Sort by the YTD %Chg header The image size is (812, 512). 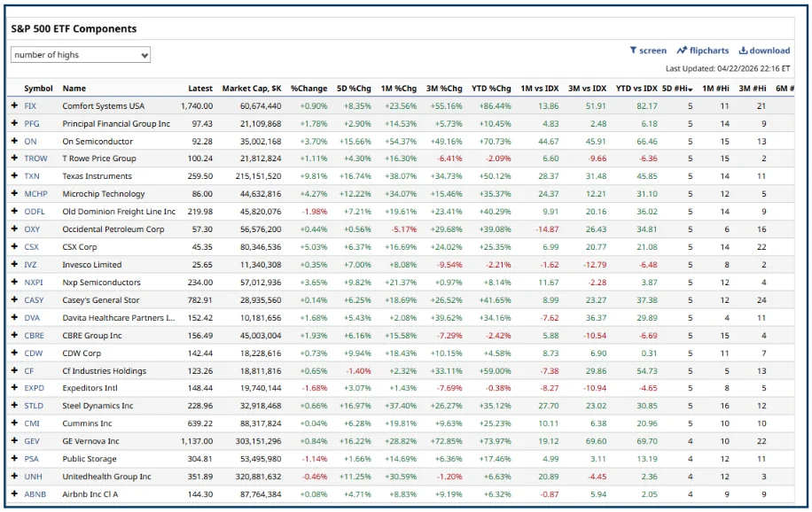point(491,88)
